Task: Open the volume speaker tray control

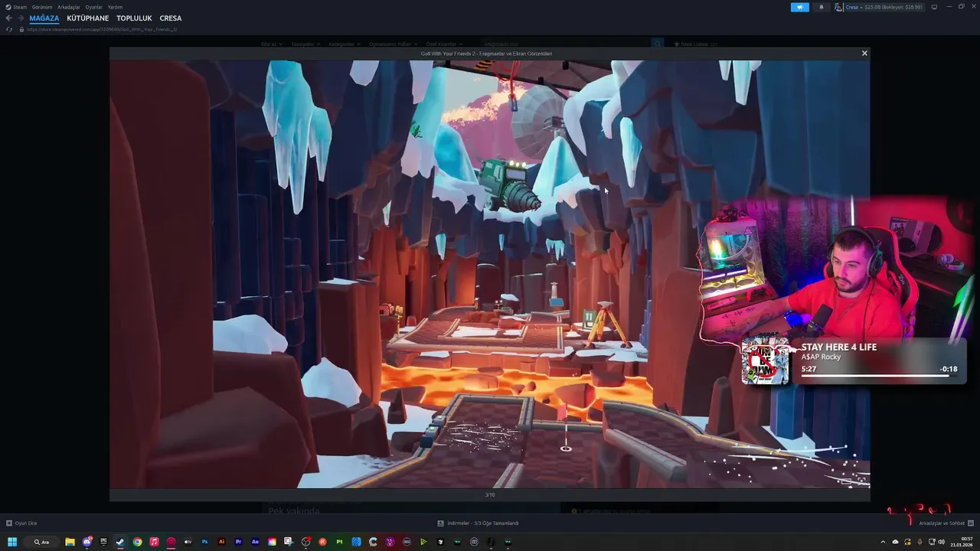Action: pos(941,542)
